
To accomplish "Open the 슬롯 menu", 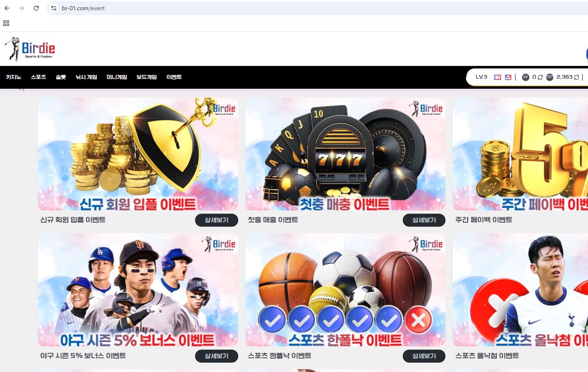I will click(x=61, y=77).
